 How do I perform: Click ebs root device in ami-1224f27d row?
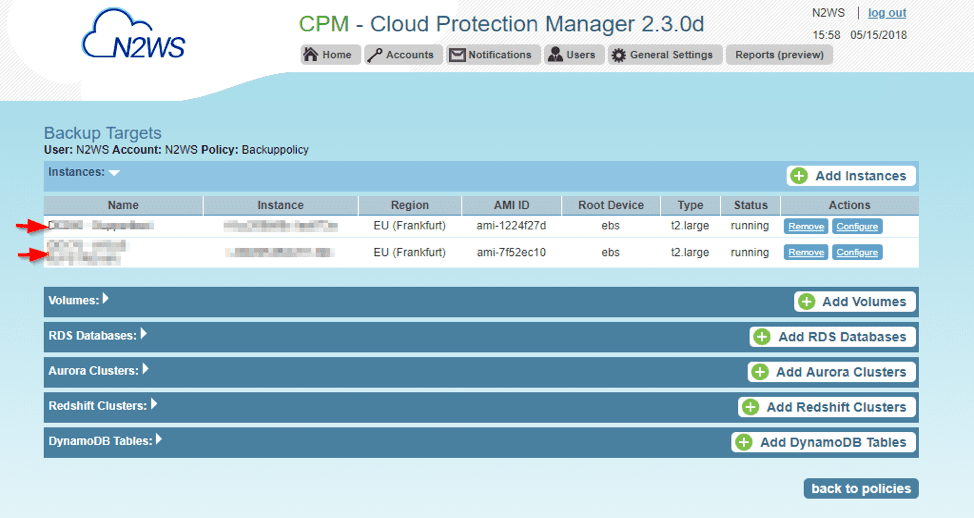[611, 225]
